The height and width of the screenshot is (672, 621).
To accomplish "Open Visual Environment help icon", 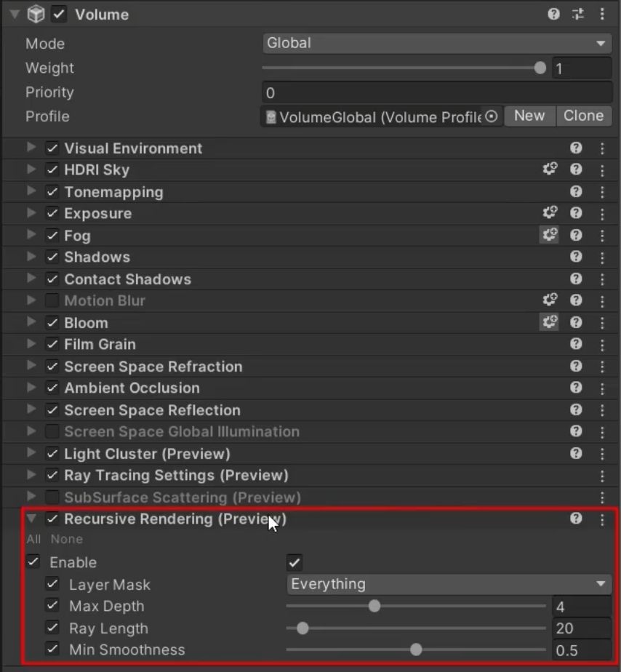I will [x=576, y=148].
